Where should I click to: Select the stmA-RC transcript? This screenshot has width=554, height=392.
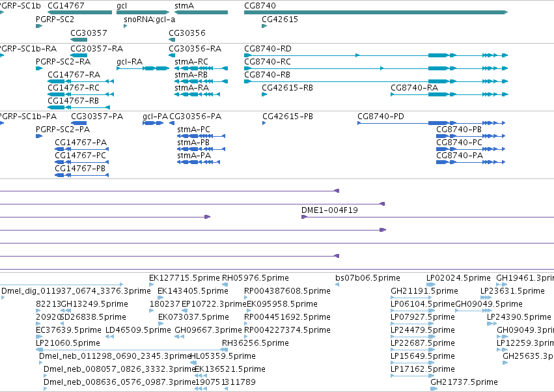[x=201, y=68]
